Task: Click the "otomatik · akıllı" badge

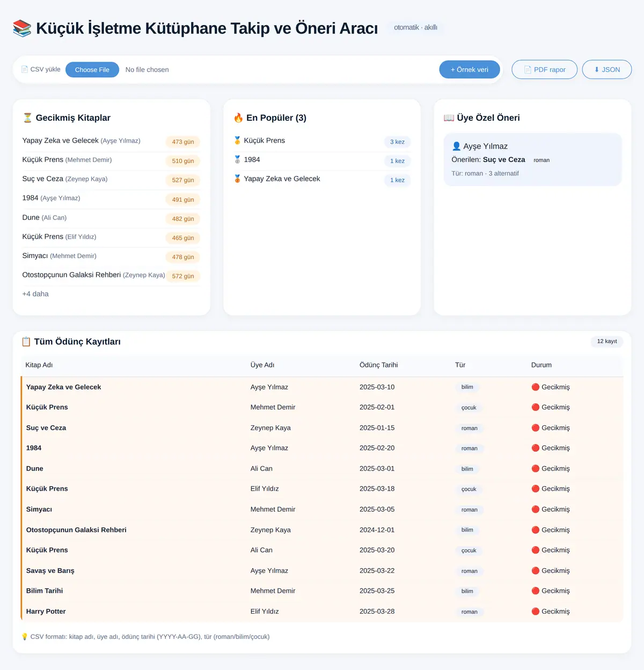Action: coord(415,27)
